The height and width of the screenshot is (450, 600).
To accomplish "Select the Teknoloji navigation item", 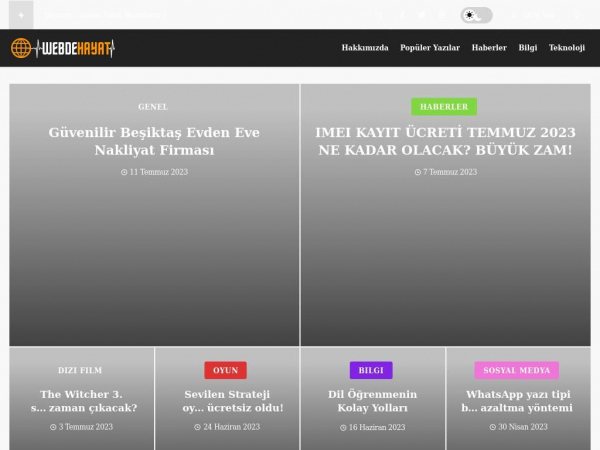I will point(567,48).
